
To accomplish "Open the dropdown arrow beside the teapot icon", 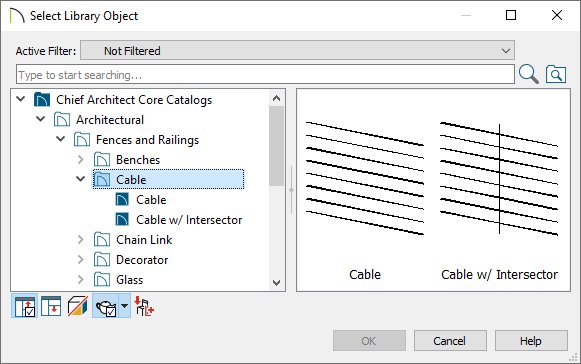I will point(124,306).
